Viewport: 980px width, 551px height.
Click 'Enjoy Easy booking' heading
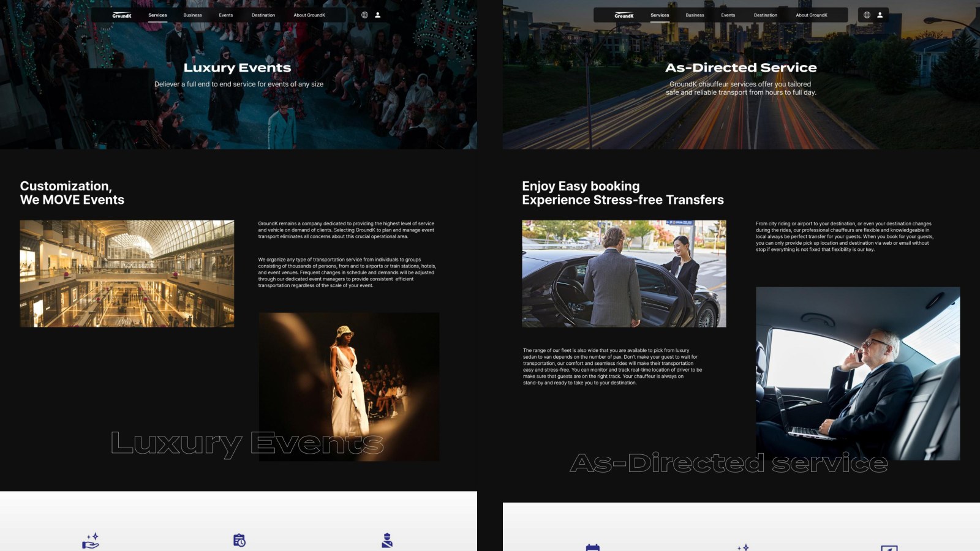581,186
